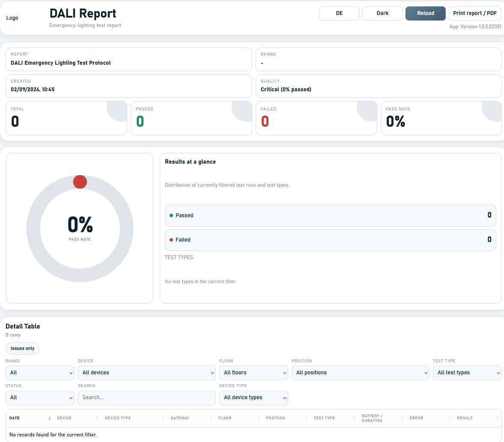Click 'DALI Emergency Lighting Test Protocol' text
The height and width of the screenshot is (442, 504).
(x=61, y=63)
